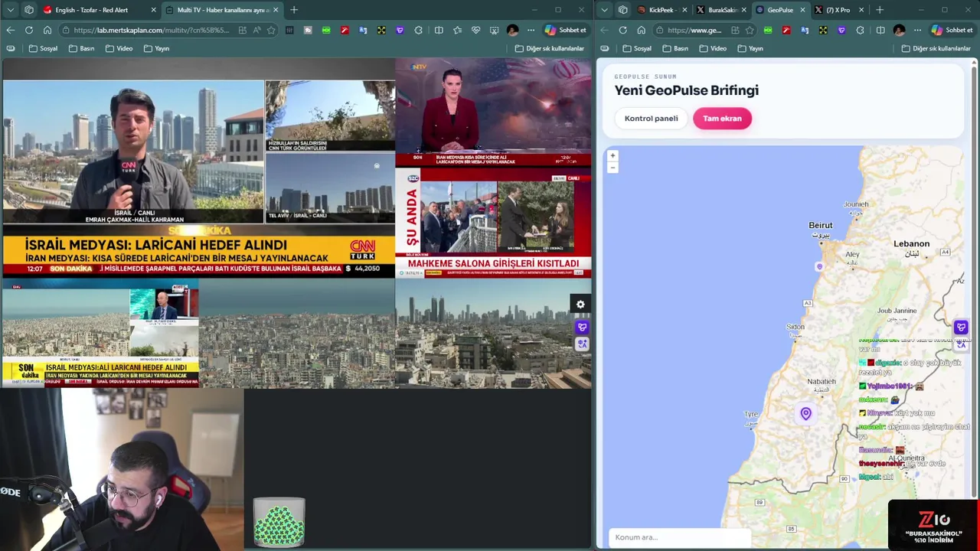Click the Kontrol paneli button
Screen dimensions: 980x551
click(651, 119)
